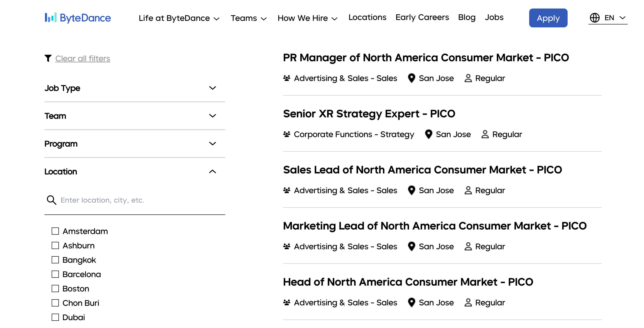Image resolution: width=644 pixels, height=328 pixels.
Task: Collapse the Location filter section
Action: (x=212, y=171)
